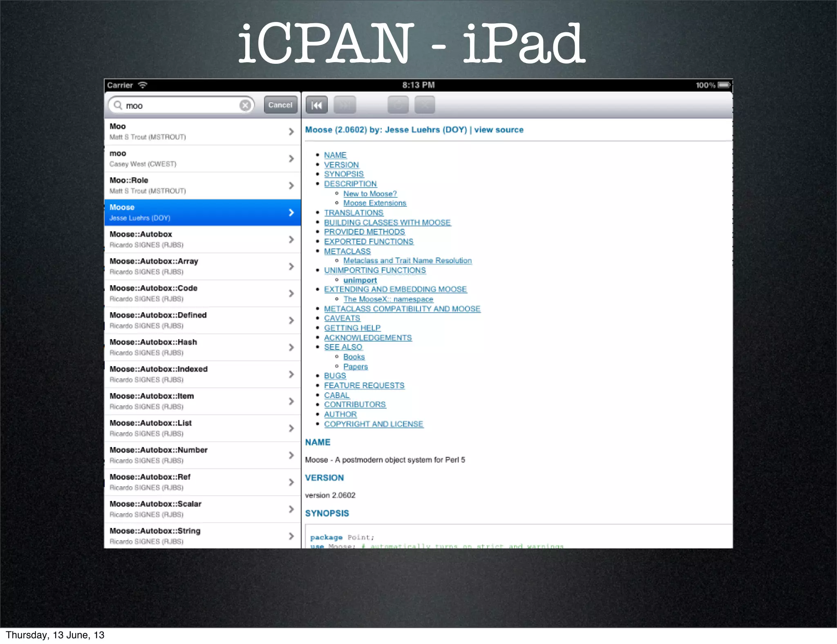Tap the rewind/back button in the toolbar
The width and height of the screenshot is (837, 644).
[x=316, y=105]
